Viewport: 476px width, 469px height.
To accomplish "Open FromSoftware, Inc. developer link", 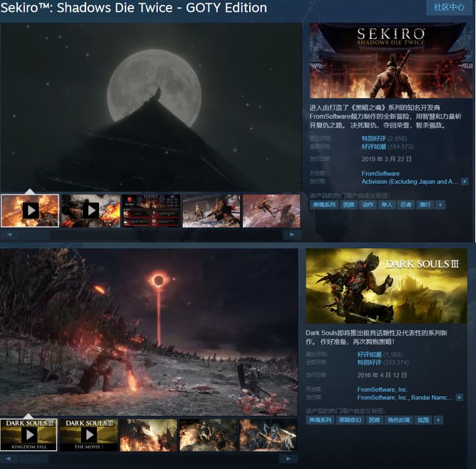I will [383, 390].
